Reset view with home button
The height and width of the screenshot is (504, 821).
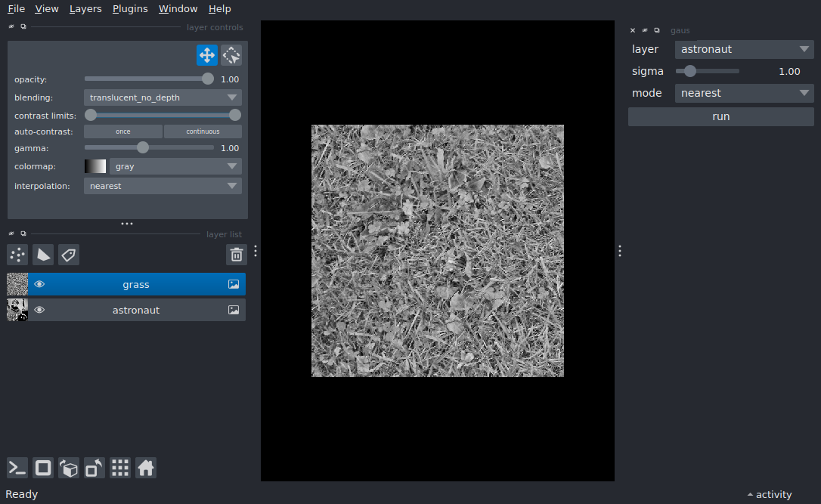point(146,468)
